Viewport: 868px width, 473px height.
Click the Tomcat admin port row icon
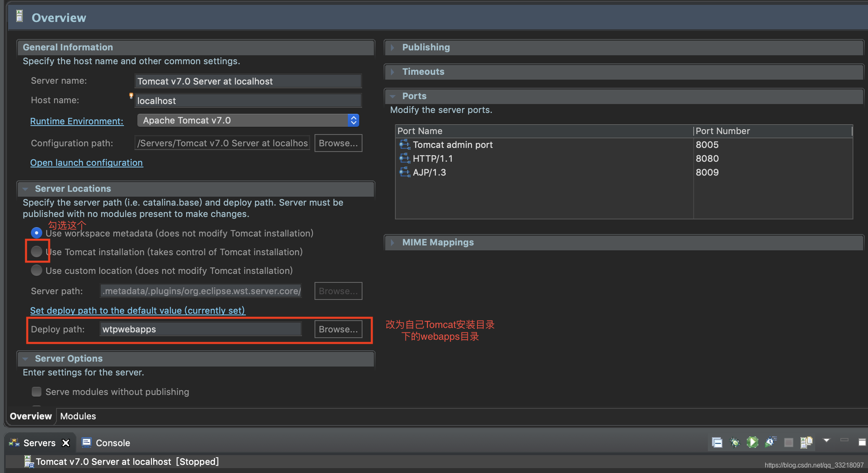404,145
